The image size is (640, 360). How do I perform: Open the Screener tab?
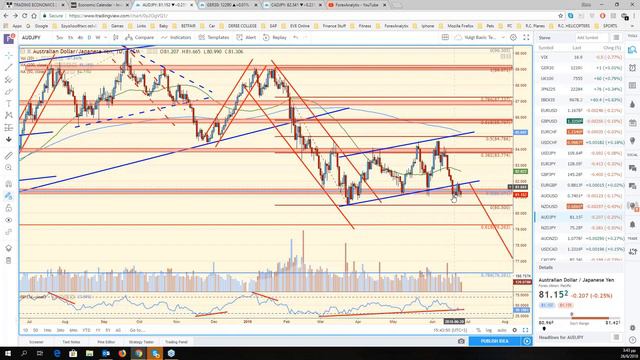pyautogui.click(x=36, y=342)
